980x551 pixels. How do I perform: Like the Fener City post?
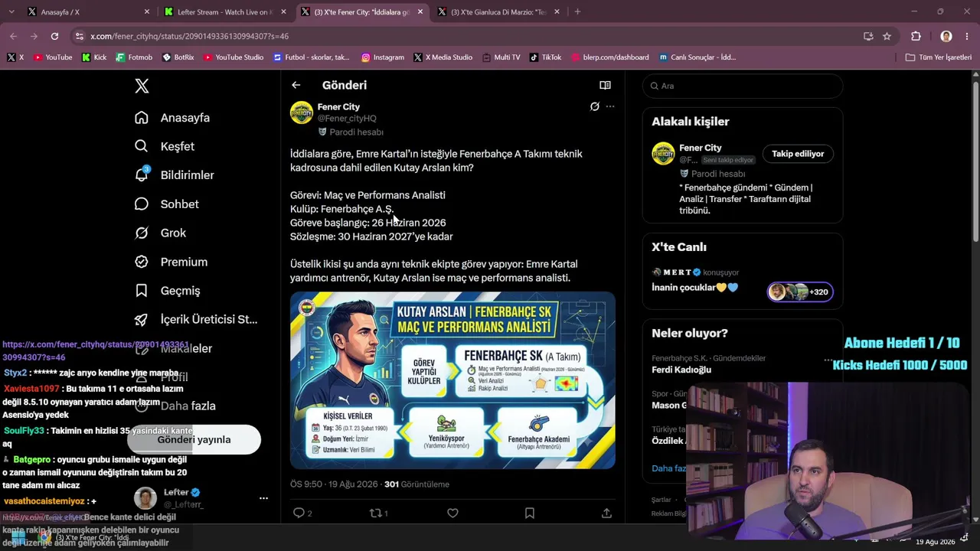452,513
